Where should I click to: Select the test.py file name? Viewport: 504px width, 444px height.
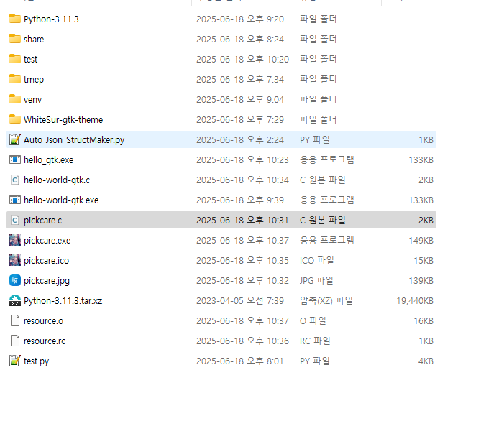tap(37, 361)
